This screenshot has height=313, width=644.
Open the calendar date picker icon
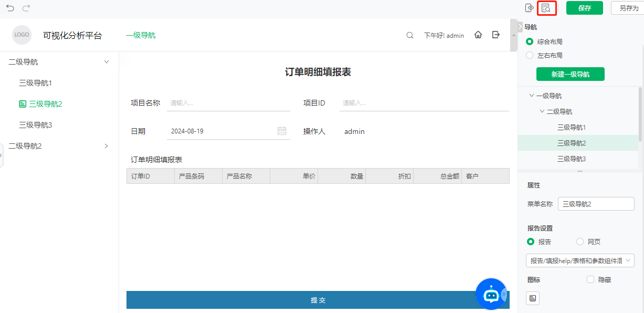click(282, 131)
